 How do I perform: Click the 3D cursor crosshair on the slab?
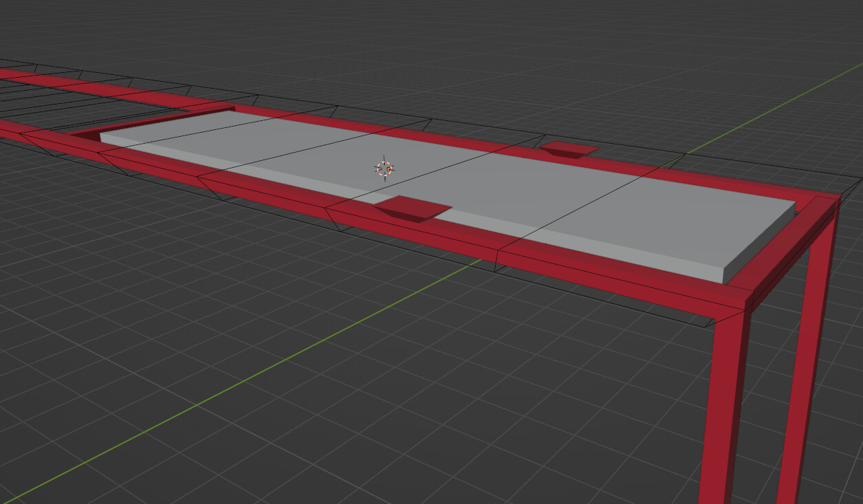tap(384, 168)
